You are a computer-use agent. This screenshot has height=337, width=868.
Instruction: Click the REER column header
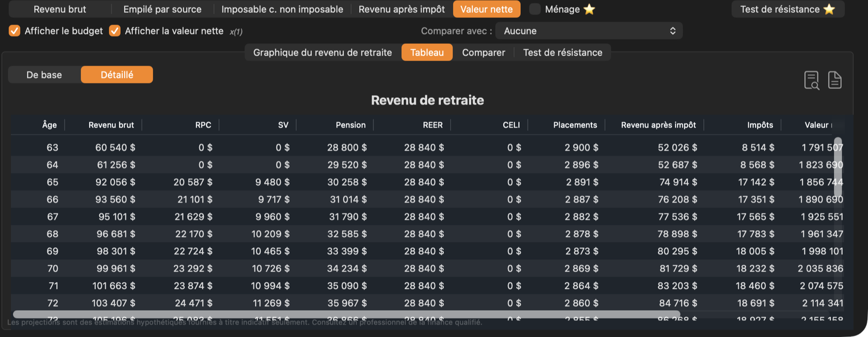[x=433, y=125]
